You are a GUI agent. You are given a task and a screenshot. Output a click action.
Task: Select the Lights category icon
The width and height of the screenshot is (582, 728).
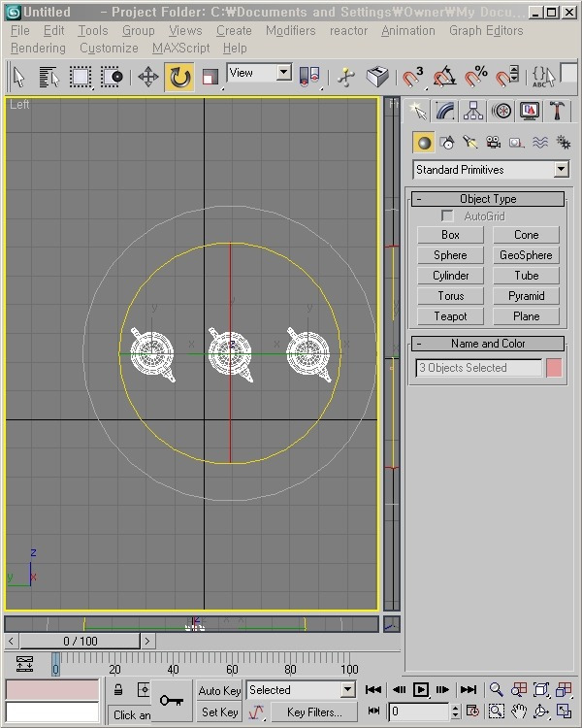[x=470, y=143]
